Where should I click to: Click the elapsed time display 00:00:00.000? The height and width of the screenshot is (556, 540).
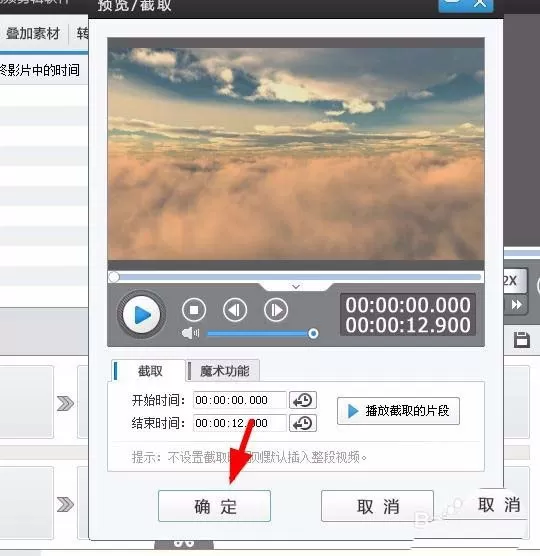408,305
